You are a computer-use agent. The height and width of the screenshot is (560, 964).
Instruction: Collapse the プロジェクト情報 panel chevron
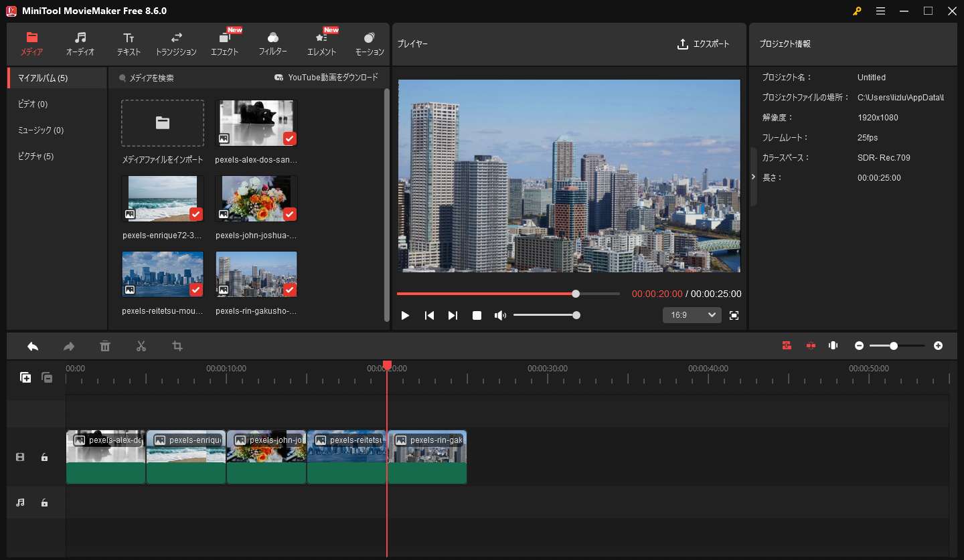(x=753, y=176)
